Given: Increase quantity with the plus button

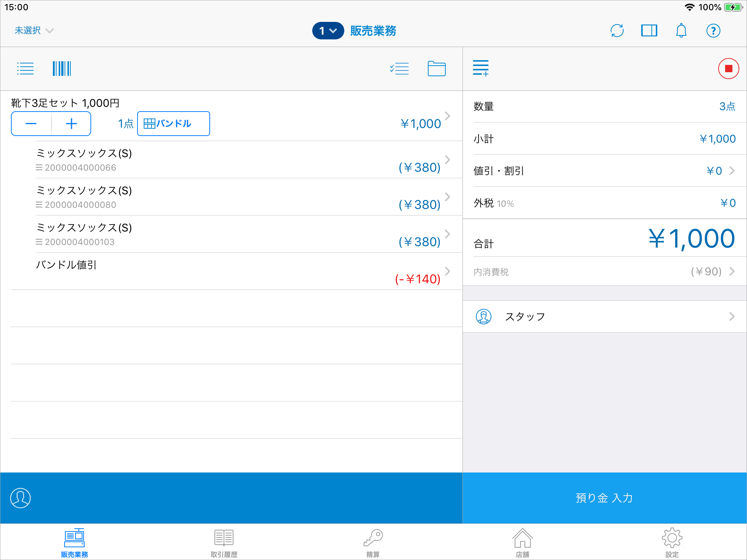Looking at the screenshot, I should coord(71,124).
